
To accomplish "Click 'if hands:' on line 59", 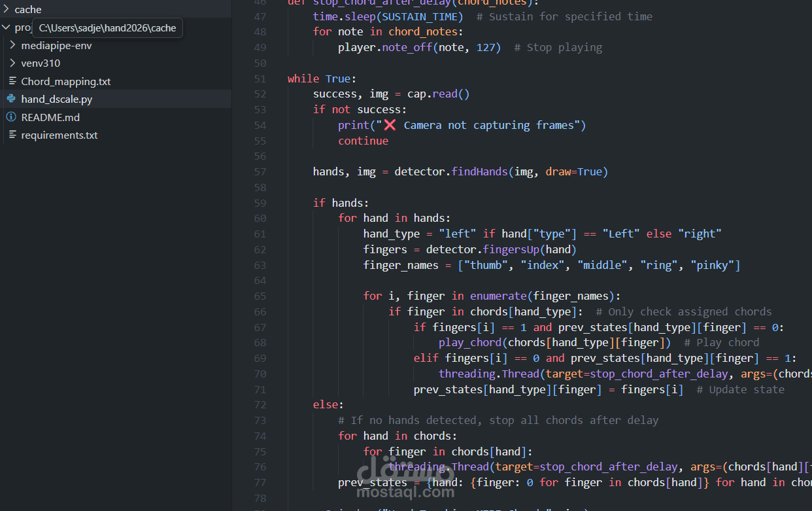I will point(341,203).
